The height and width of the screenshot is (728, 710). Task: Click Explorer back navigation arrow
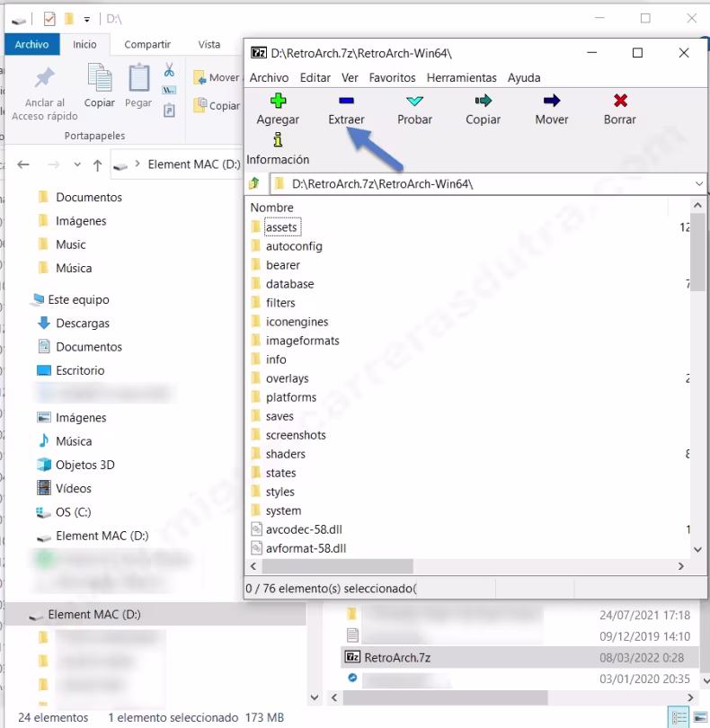click(23, 164)
